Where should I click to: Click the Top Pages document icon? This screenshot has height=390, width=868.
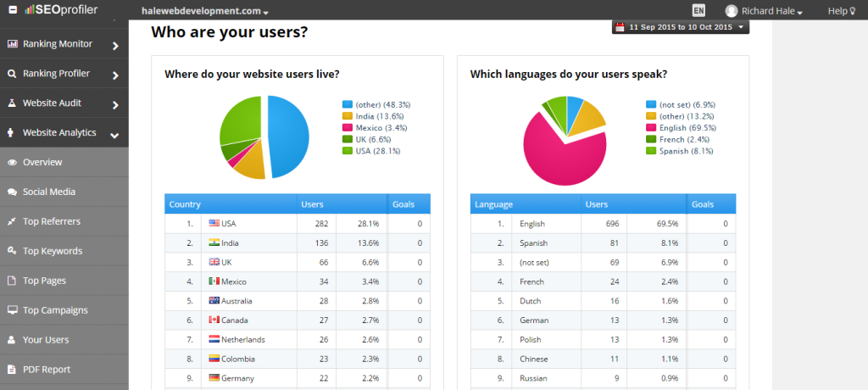click(x=12, y=281)
